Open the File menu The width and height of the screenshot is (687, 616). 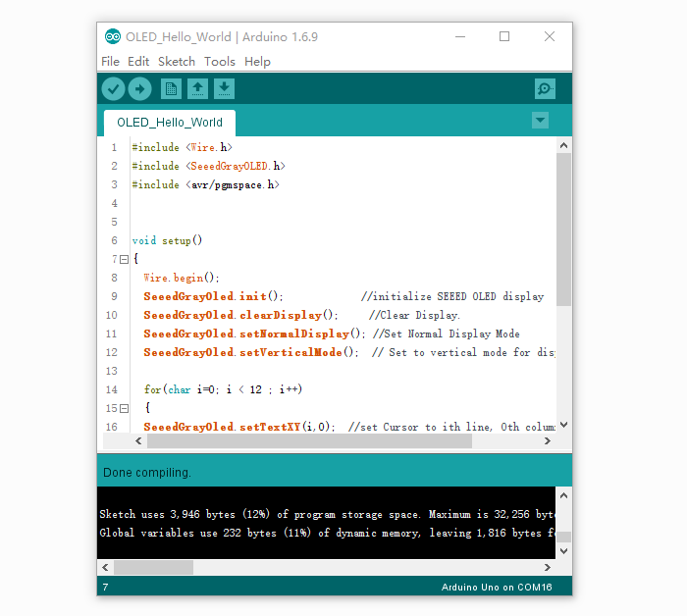110,62
